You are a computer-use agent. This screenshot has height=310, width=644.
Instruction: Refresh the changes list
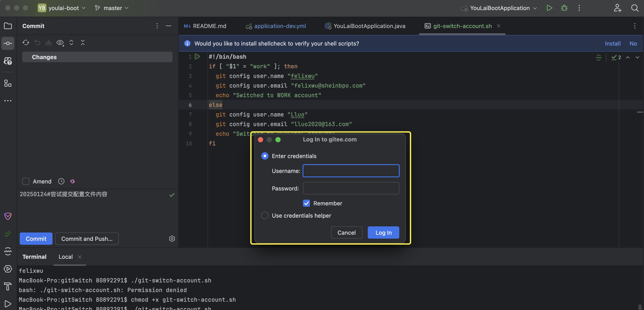[x=26, y=42]
